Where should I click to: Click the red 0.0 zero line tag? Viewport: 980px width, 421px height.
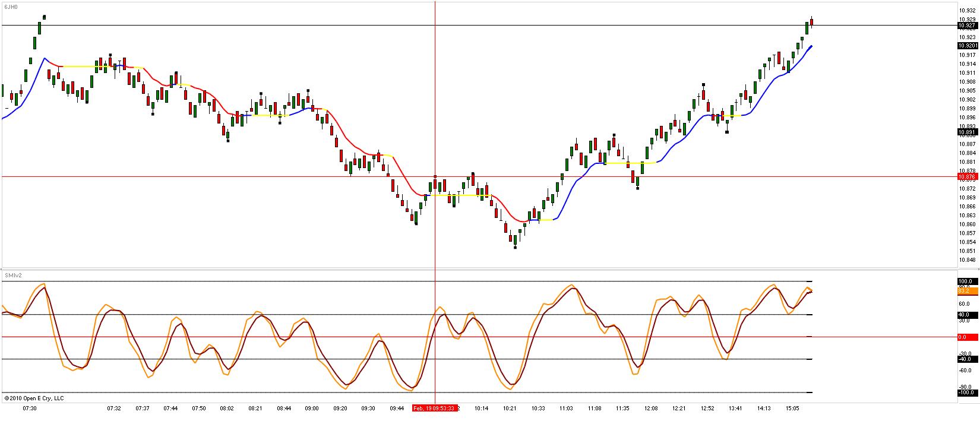click(x=966, y=337)
